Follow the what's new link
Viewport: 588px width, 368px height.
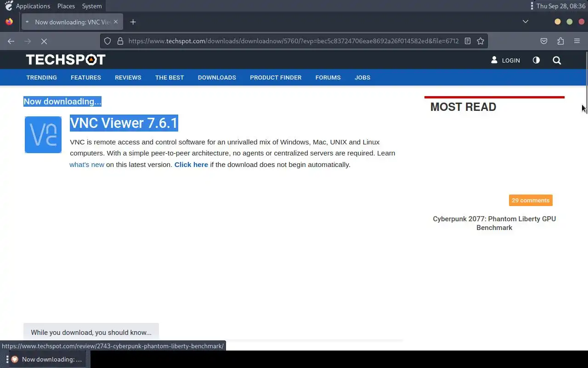[87, 164]
